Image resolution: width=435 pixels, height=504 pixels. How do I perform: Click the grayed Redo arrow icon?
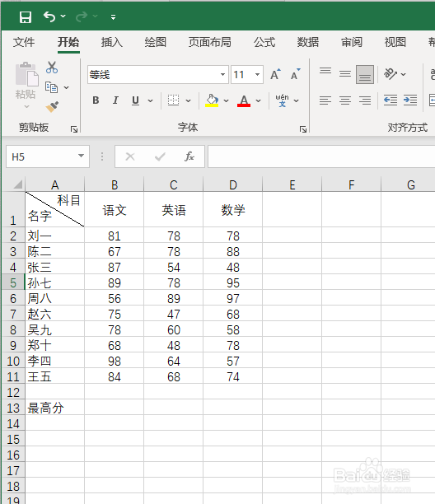(81, 16)
